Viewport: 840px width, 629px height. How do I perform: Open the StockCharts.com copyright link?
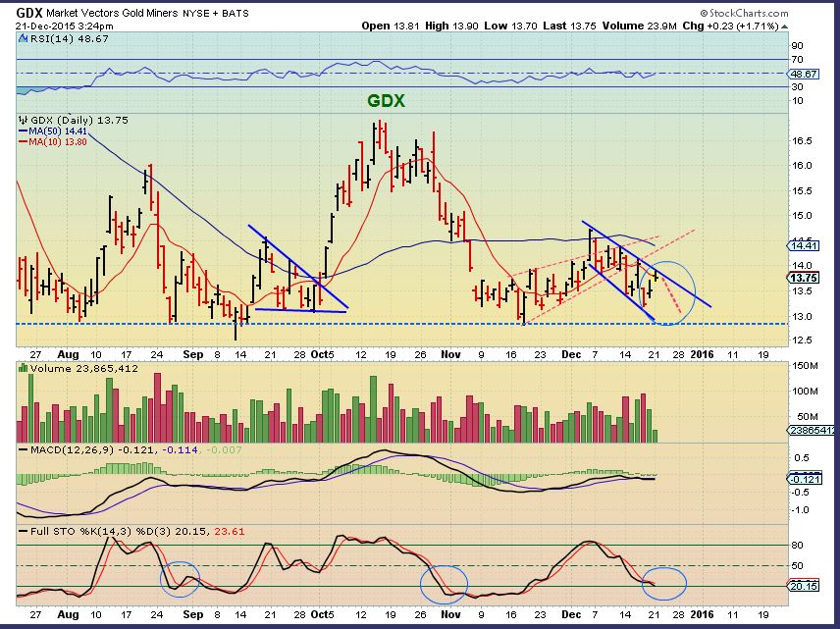(744, 13)
